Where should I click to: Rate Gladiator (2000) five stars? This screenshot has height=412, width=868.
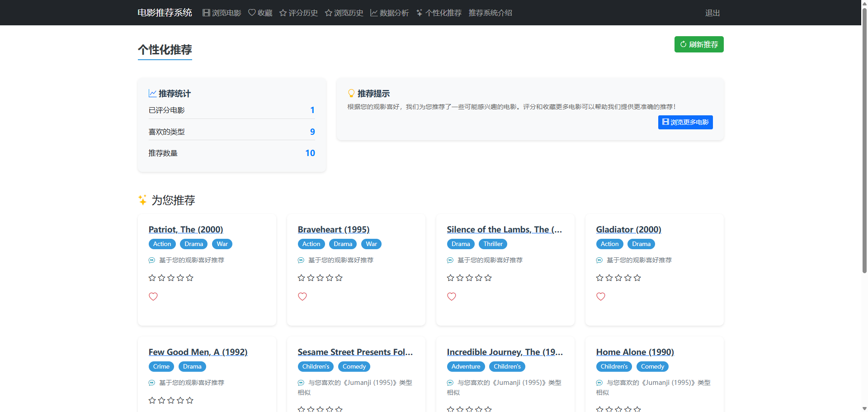tap(637, 278)
